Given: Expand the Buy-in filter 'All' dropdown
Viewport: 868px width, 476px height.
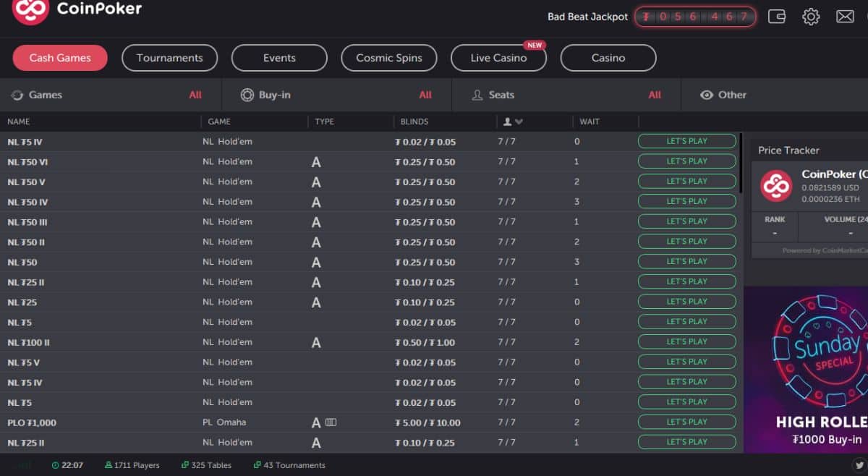Looking at the screenshot, I should coord(425,95).
